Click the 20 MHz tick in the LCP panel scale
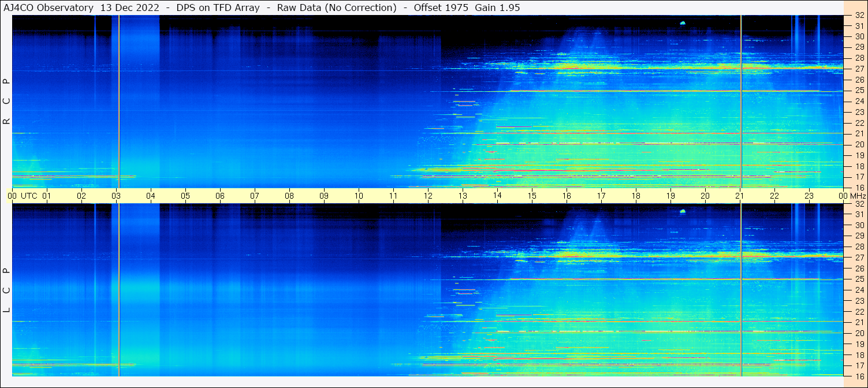Image resolution: width=868 pixels, height=388 pixels. [859, 333]
